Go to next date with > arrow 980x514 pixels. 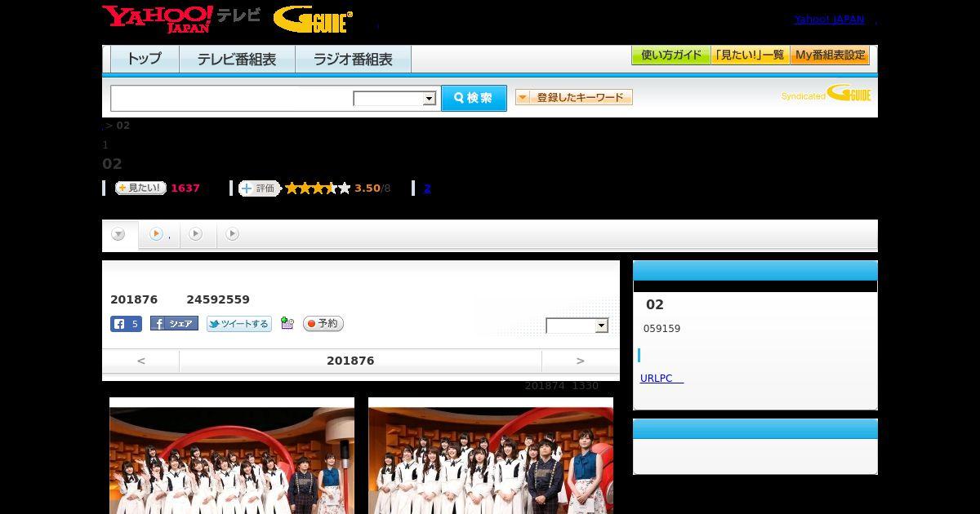[x=581, y=361]
